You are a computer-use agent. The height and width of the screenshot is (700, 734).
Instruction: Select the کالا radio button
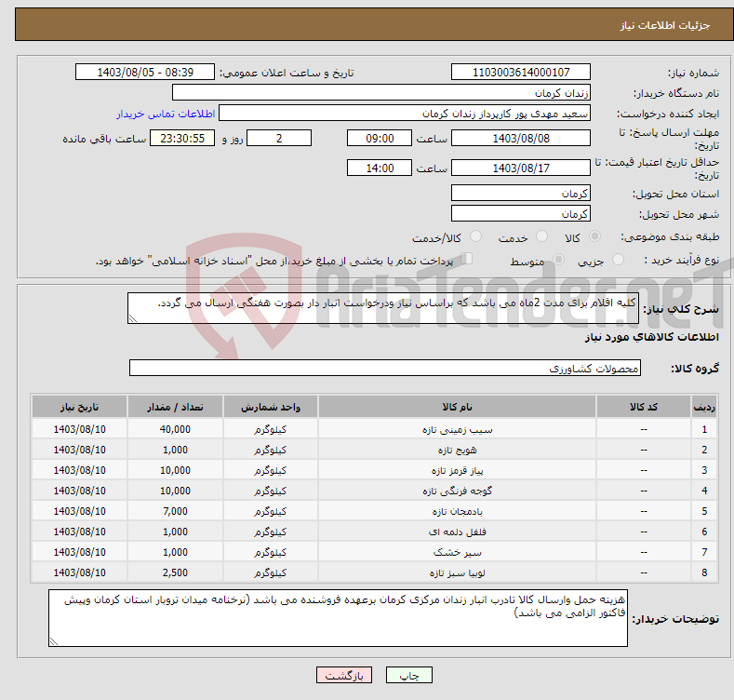pyautogui.click(x=594, y=236)
